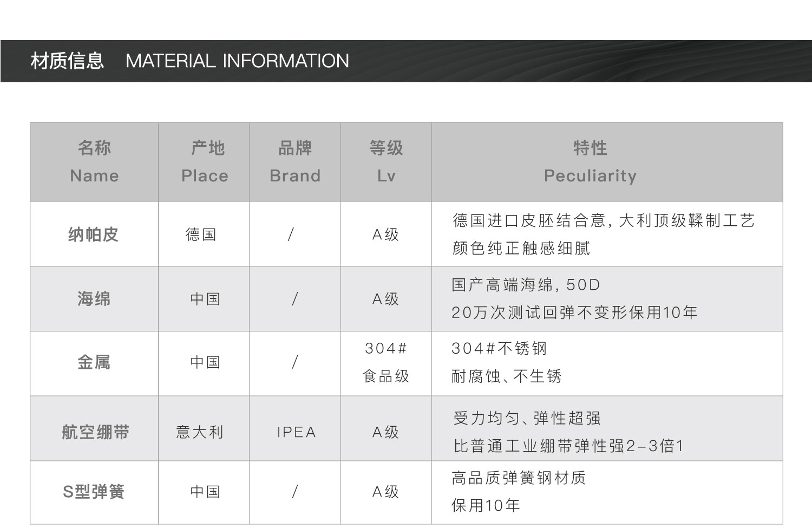The width and height of the screenshot is (812, 528).
Task: Click the IPEA brand cell
Action: (x=296, y=432)
